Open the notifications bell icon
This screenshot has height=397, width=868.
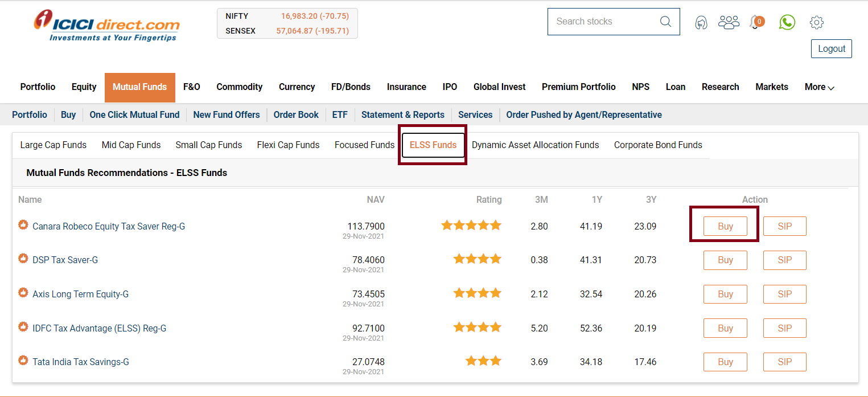coord(756,22)
